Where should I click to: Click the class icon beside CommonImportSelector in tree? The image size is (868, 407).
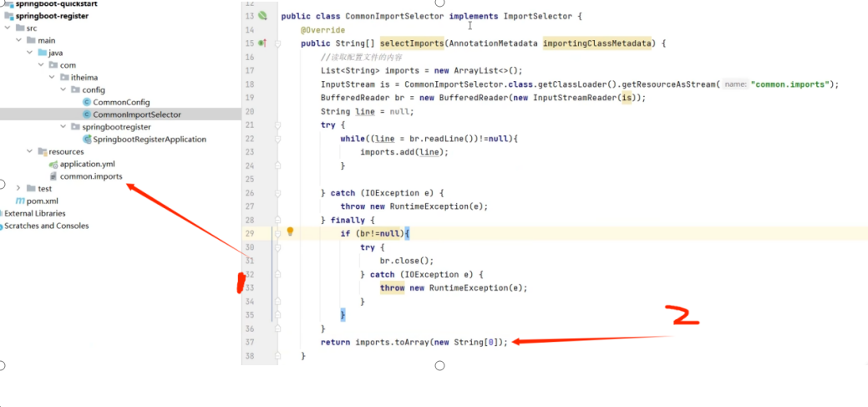(x=86, y=114)
